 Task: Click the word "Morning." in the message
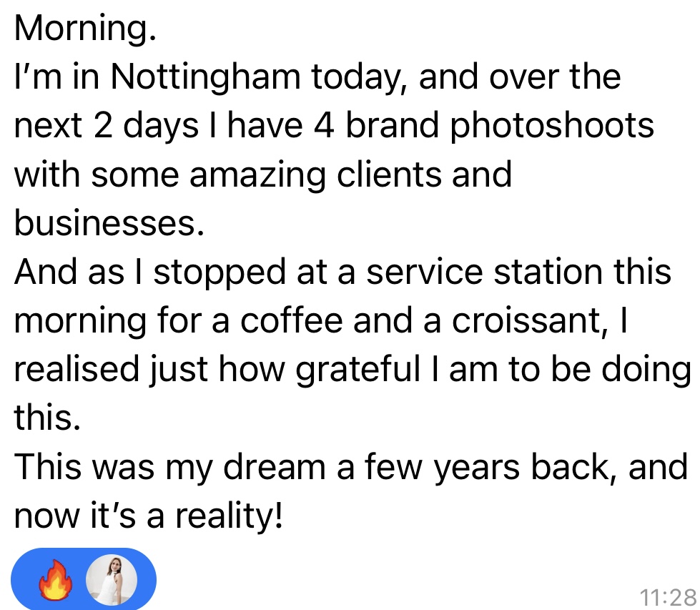click(85, 29)
